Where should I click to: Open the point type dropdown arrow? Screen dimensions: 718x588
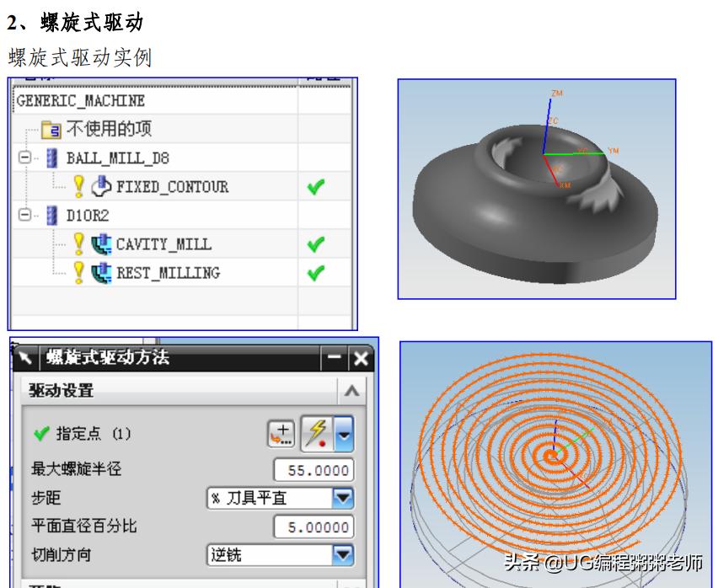pyautogui.click(x=344, y=433)
